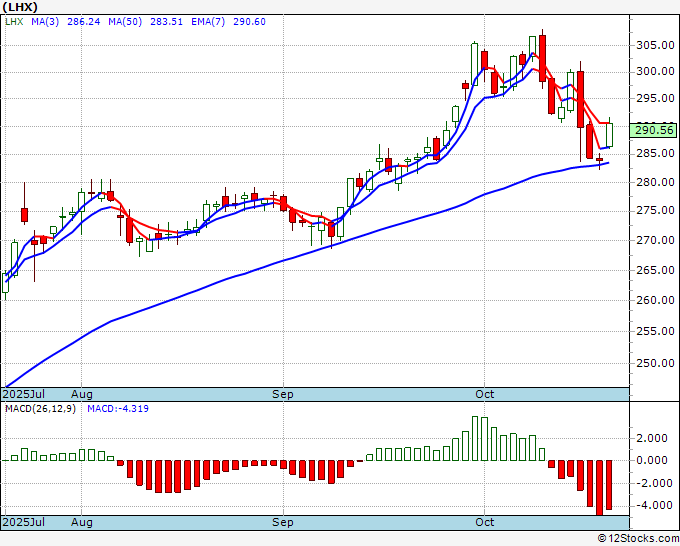
Task: Click the (LHX) chart title
Action: [20, 7]
